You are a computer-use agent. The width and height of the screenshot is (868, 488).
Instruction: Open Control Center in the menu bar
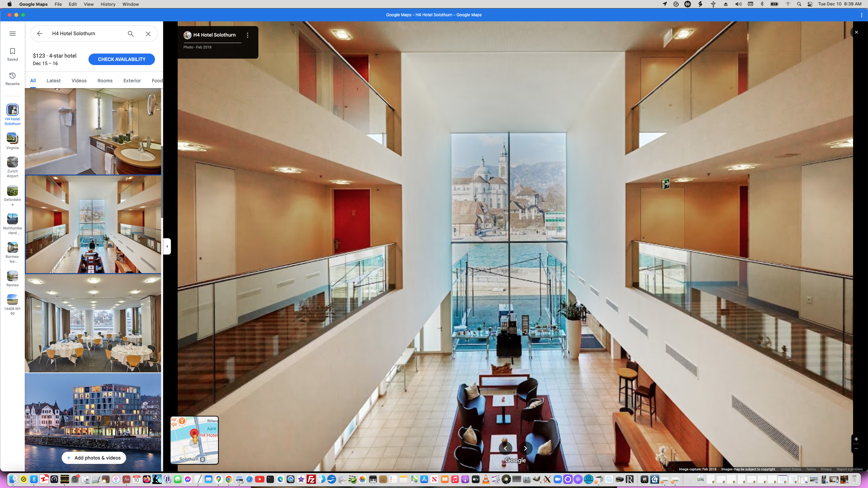810,4
